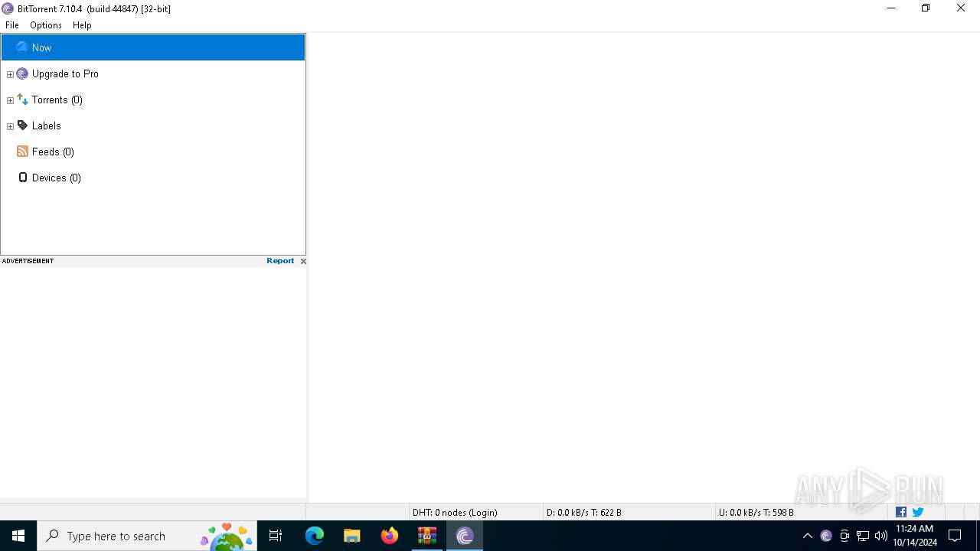This screenshot has width=980, height=551.
Task: Click BitTorrent tray icon
Action: pos(826,536)
